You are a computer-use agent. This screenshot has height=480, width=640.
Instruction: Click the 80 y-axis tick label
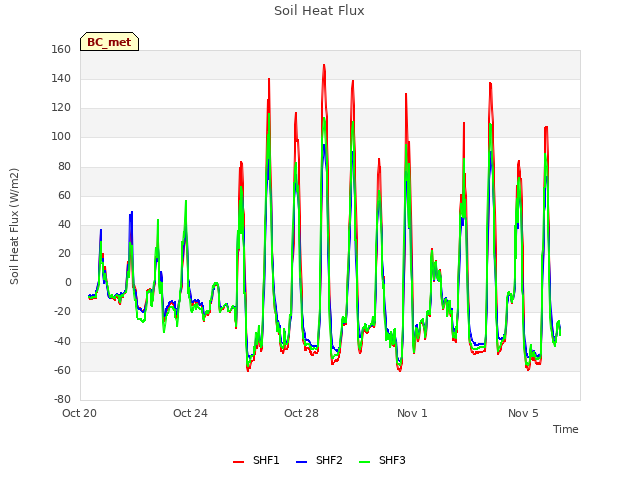pos(64,166)
